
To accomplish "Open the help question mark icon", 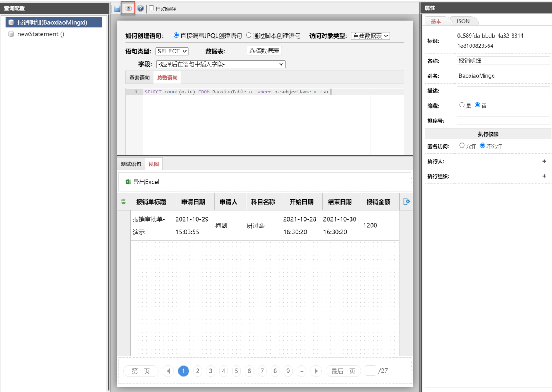I will click(x=140, y=8).
